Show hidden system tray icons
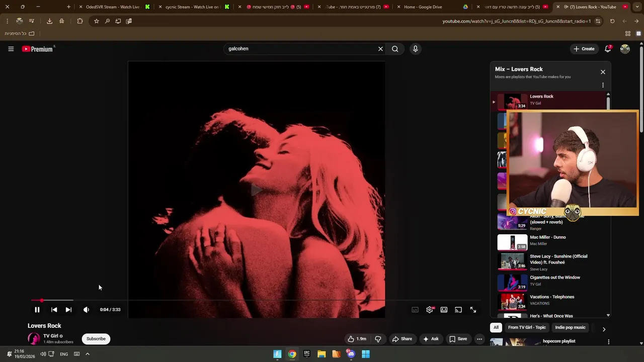This screenshot has height=362, width=644. 87,354
